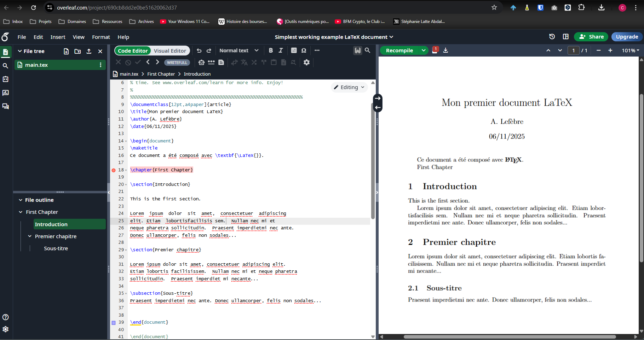Click the green Share button

pos(591,37)
